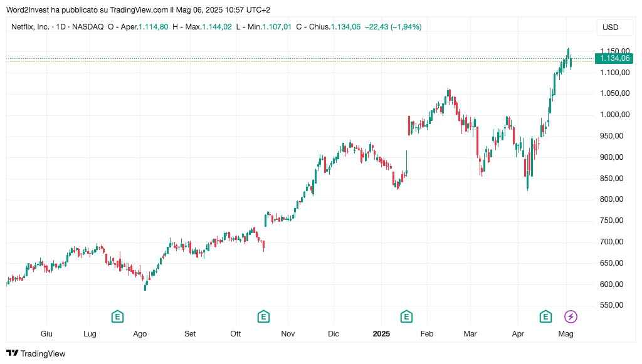The width and height of the screenshot is (642, 364).
Task: Click the 650,00 price axis label
Action: pyautogui.click(x=611, y=263)
